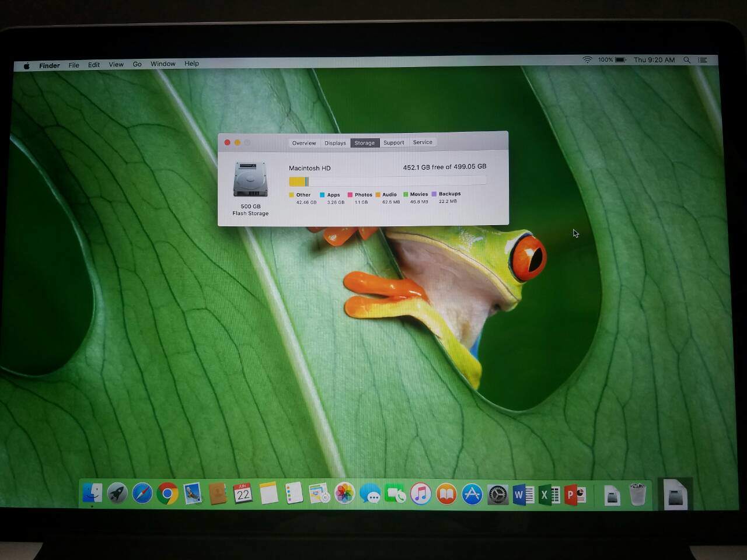This screenshot has width=747, height=560.
Task: Select the Support tab
Action: pos(393,142)
